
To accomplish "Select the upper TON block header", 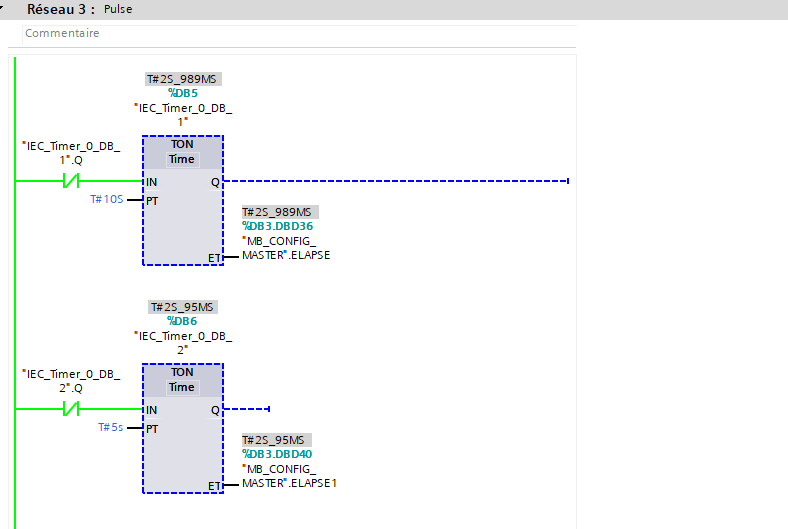I will (x=182, y=144).
